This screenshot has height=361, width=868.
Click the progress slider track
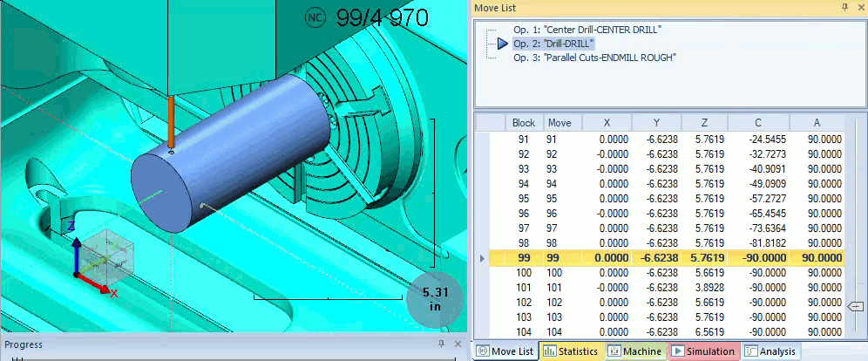pos(233,358)
